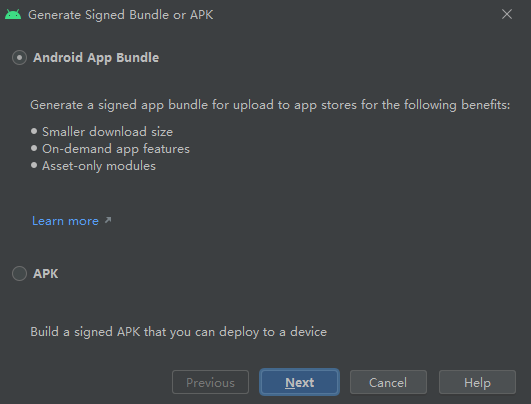Click the bold APK label text
531x404 pixels.
pyautogui.click(x=45, y=274)
